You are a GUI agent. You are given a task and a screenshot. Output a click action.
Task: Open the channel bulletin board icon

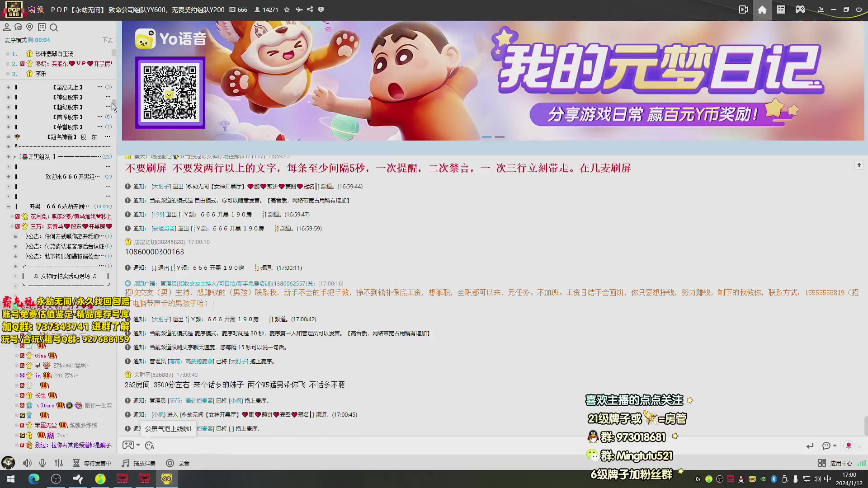(x=42, y=28)
